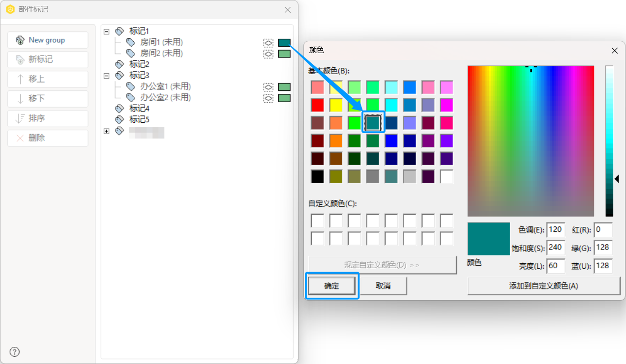Select the 标记2 tree row
Image resolution: width=626 pixels, height=364 pixels.
click(139, 64)
